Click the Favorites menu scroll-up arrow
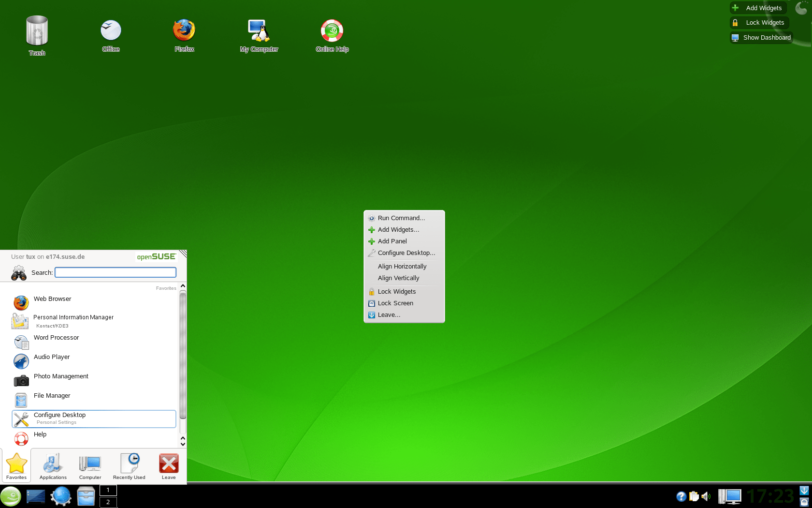The width and height of the screenshot is (812, 508). (183, 286)
